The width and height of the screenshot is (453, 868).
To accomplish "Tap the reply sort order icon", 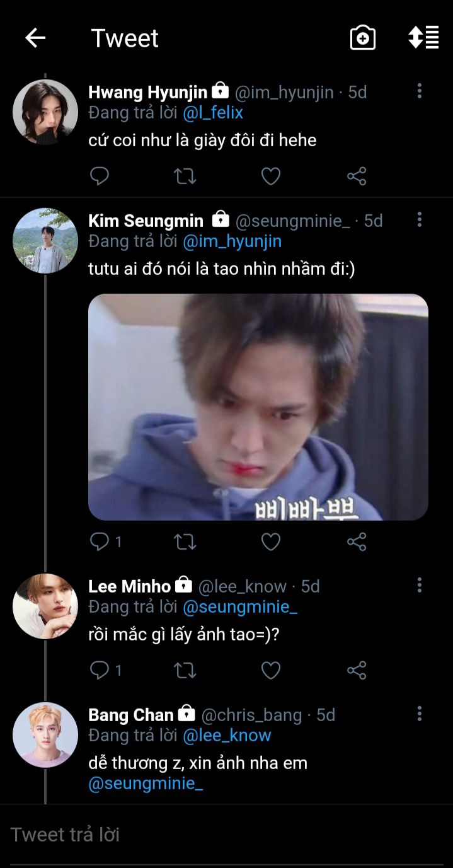I will tap(423, 38).
